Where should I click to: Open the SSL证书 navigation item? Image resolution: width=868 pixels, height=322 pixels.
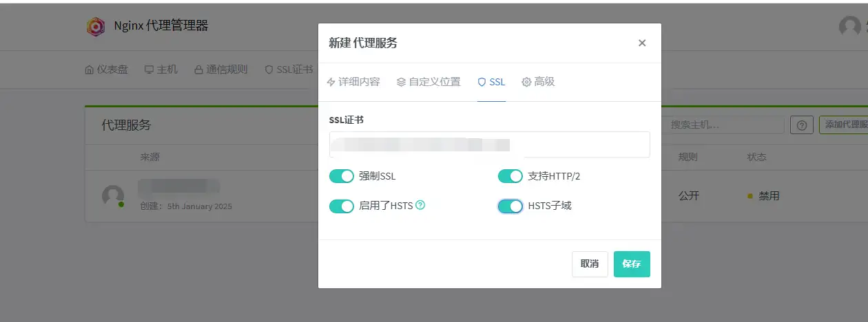pyautogui.click(x=289, y=69)
